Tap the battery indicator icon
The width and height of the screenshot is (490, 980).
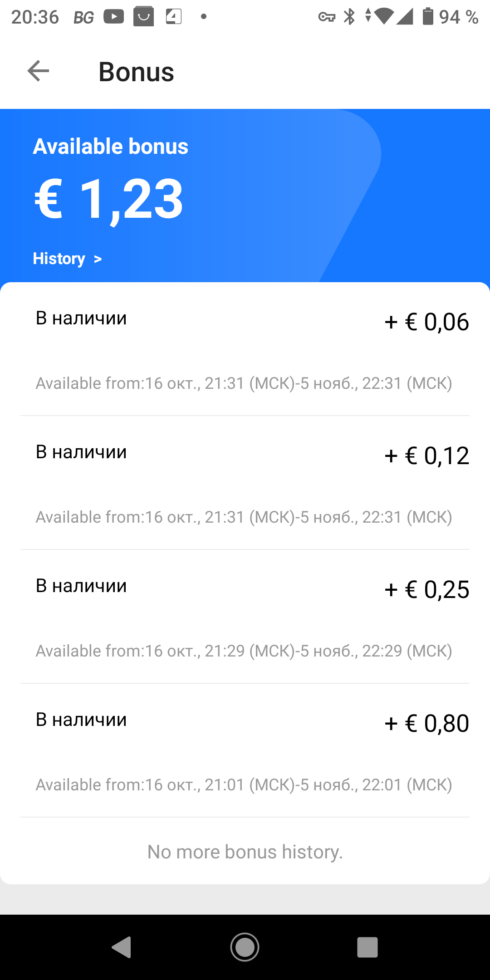(428, 16)
